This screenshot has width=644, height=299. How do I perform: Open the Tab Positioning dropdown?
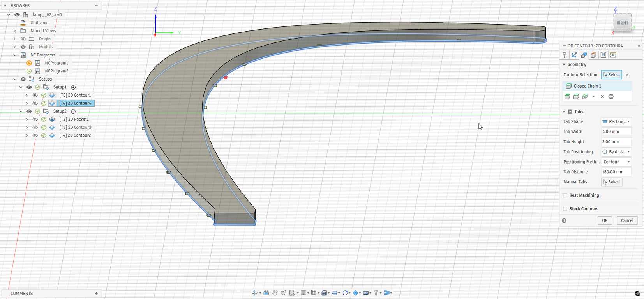pos(616,152)
